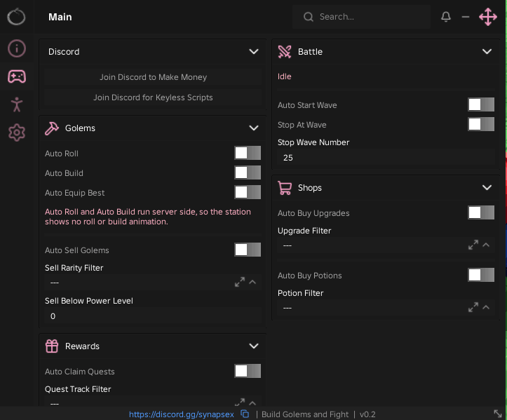Open the Potion Filter dropdown caret
The width and height of the screenshot is (507, 420).
tap(486, 307)
